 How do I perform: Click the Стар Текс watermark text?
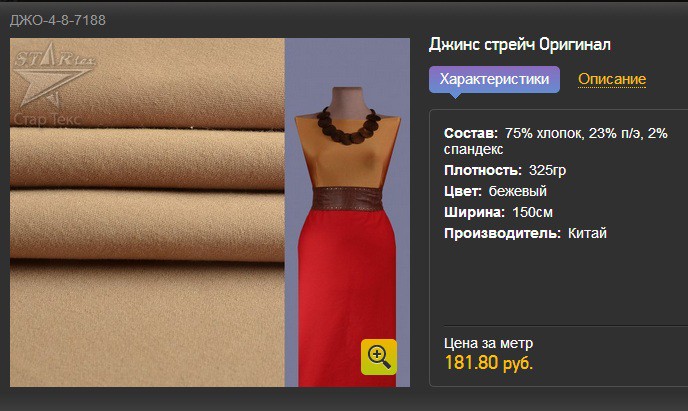pyautogui.click(x=47, y=119)
